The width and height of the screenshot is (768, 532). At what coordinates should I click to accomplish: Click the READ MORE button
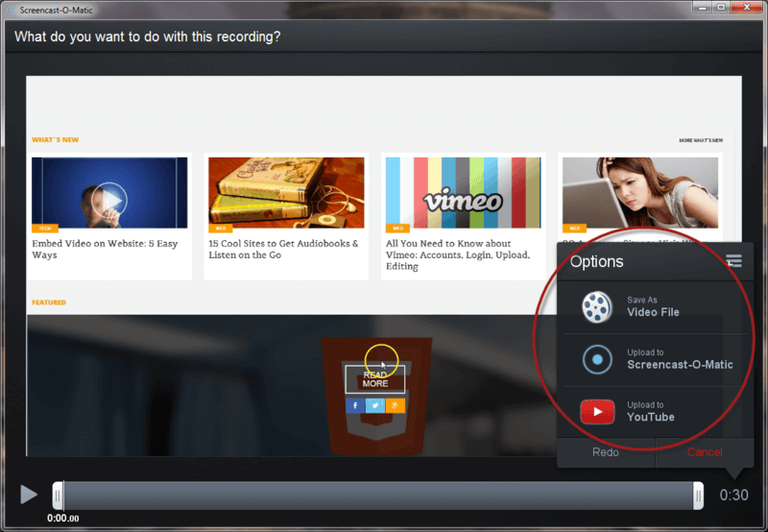click(375, 379)
